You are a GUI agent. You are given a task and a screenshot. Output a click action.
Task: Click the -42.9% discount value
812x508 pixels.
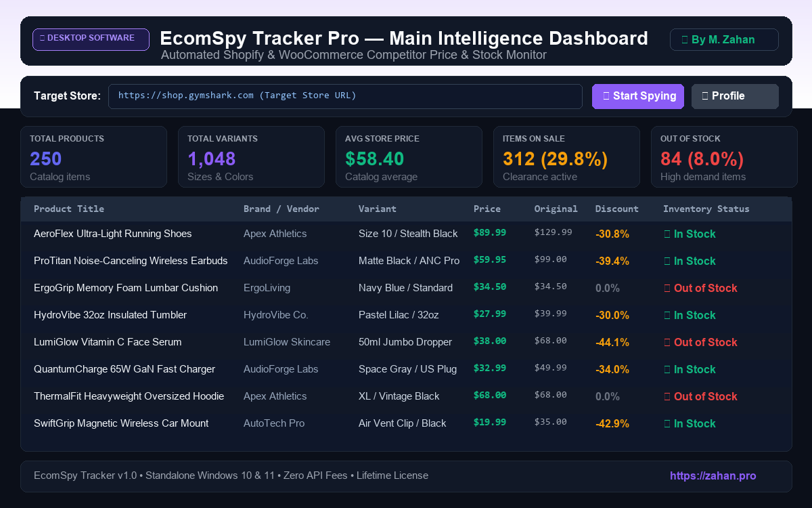[x=612, y=423]
